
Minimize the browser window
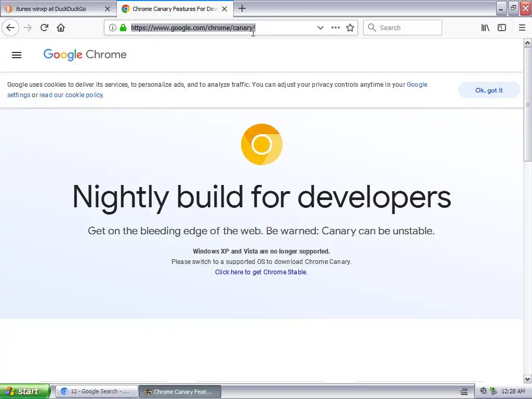coord(501,8)
